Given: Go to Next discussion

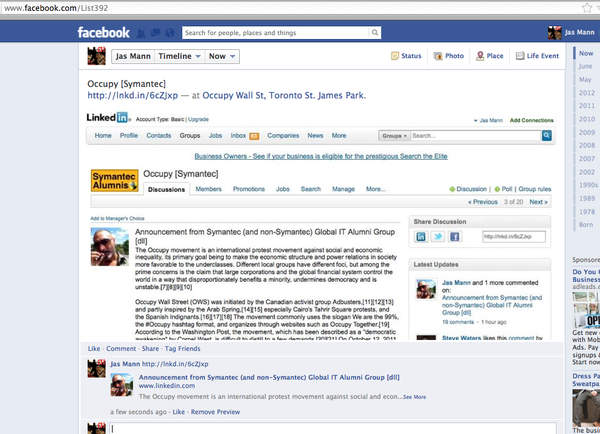Looking at the screenshot, I should pyautogui.click(x=538, y=202).
